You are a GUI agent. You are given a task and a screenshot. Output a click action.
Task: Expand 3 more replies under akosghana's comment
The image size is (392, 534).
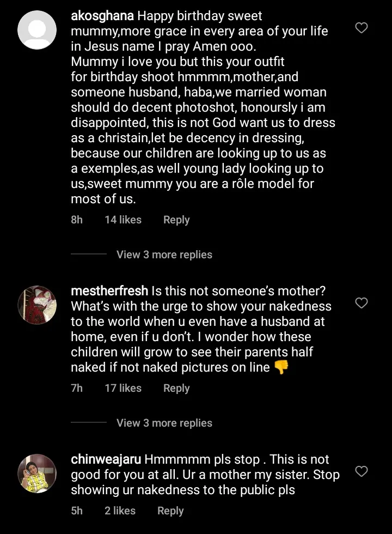164,254
